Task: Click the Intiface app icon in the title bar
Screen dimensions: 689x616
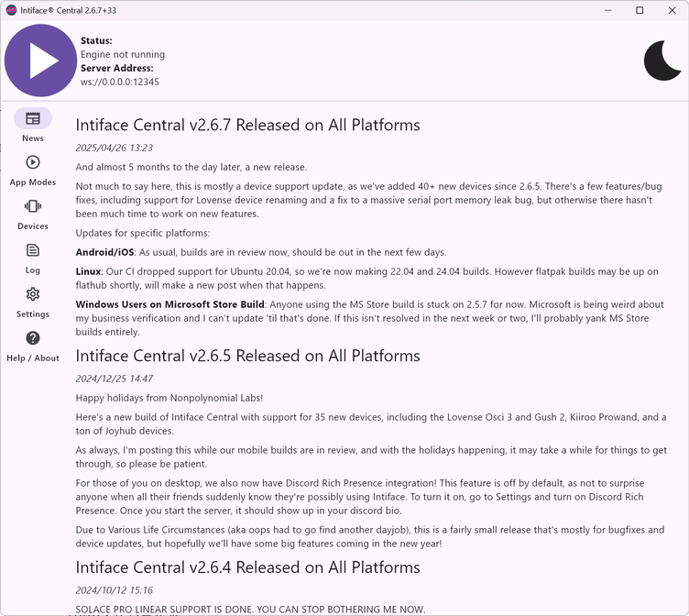Action: [x=11, y=10]
